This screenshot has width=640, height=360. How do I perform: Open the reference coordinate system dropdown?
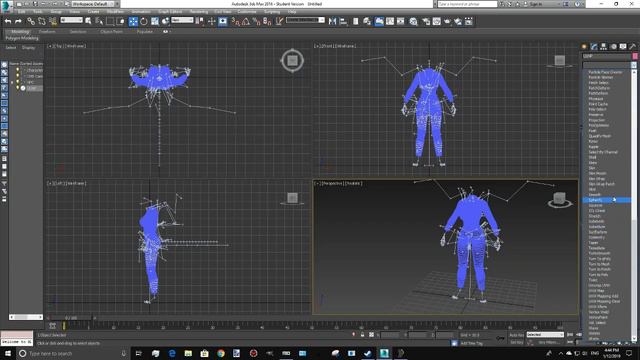[182, 20]
